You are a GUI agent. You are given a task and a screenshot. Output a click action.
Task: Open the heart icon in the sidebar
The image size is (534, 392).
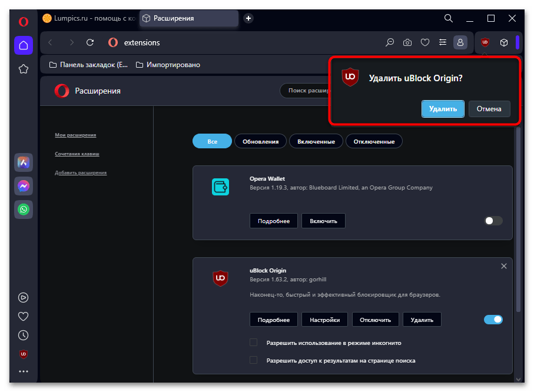click(x=23, y=317)
